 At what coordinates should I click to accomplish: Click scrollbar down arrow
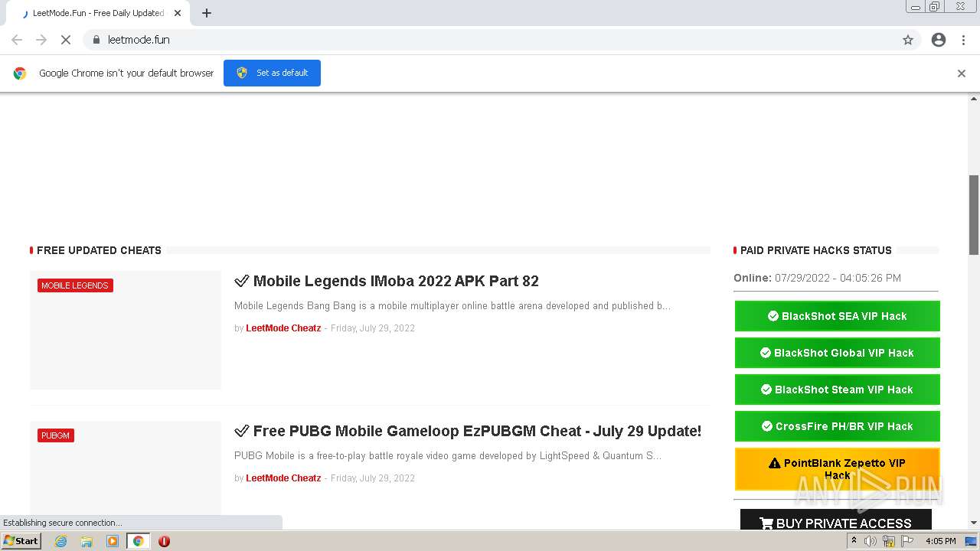(974, 523)
